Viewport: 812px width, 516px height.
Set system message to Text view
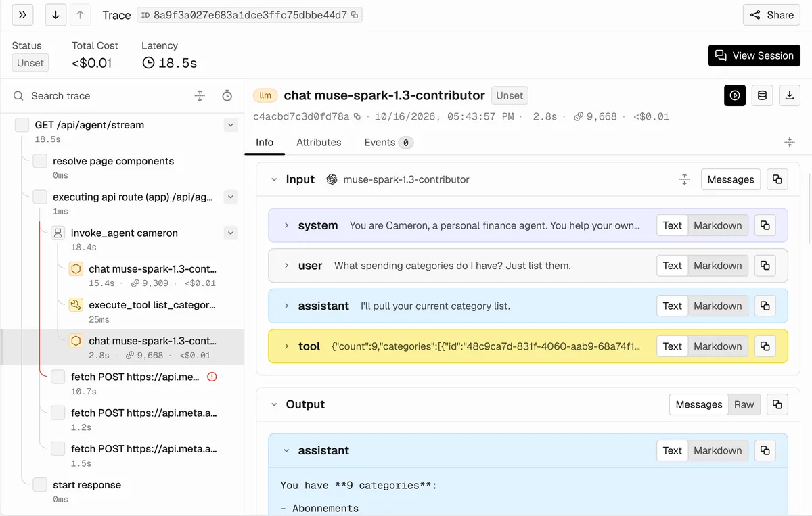point(673,225)
